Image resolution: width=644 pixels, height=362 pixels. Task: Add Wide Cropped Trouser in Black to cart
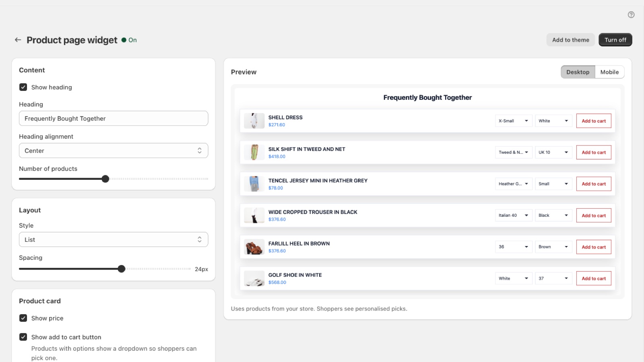coord(594,215)
